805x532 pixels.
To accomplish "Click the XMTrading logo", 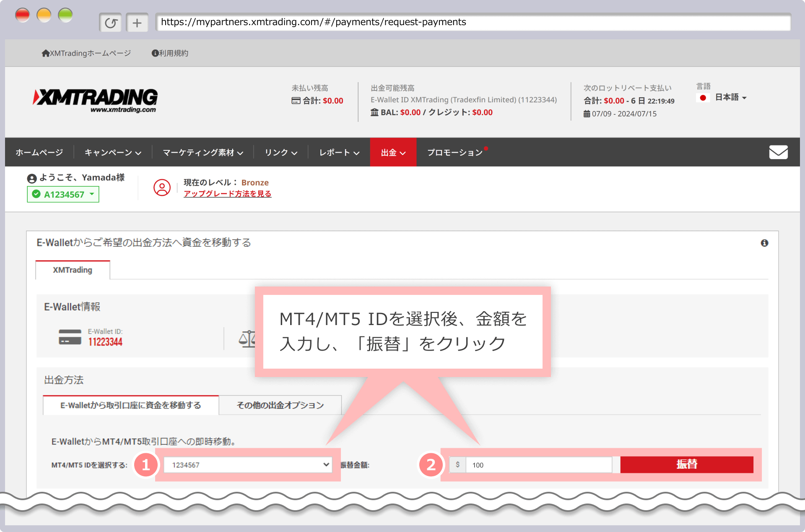I will pyautogui.click(x=96, y=101).
